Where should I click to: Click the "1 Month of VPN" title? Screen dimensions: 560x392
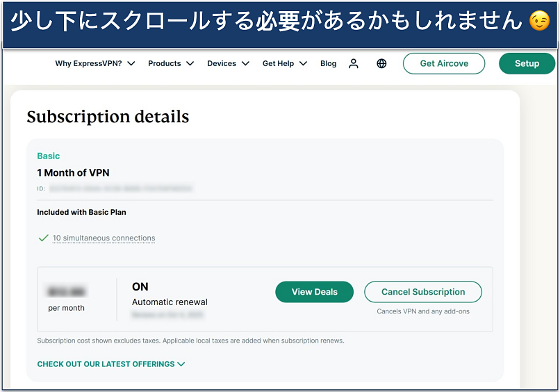(x=73, y=172)
